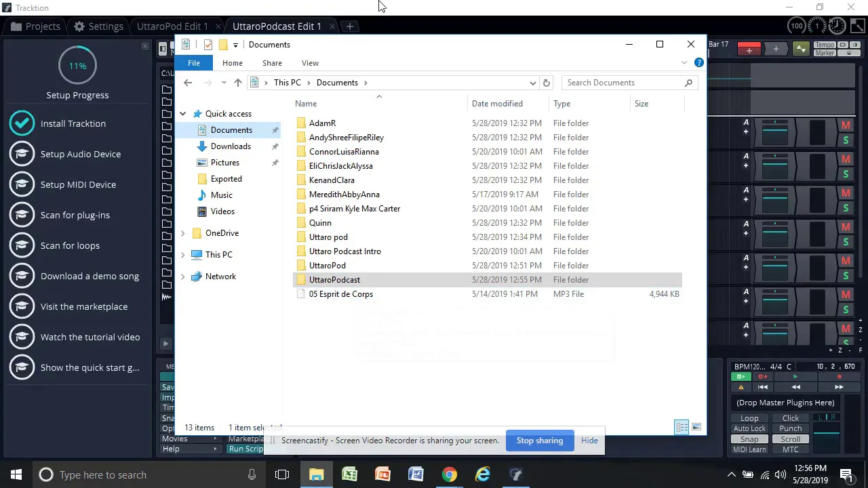Image resolution: width=868 pixels, height=488 pixels.
Task: Click the magnifier icon in Search Documents
Action: coord(688,83)
